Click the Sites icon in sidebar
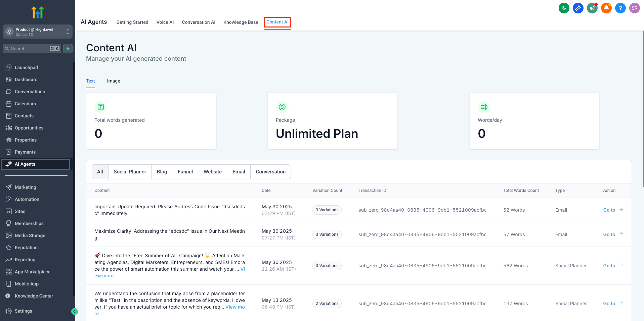Image resolution: width=644 pixels, height=321 pixels. (9, 211)
